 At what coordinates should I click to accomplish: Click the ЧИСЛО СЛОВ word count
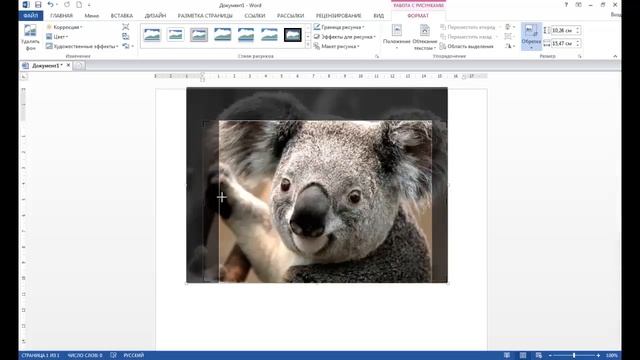point(85,356)
